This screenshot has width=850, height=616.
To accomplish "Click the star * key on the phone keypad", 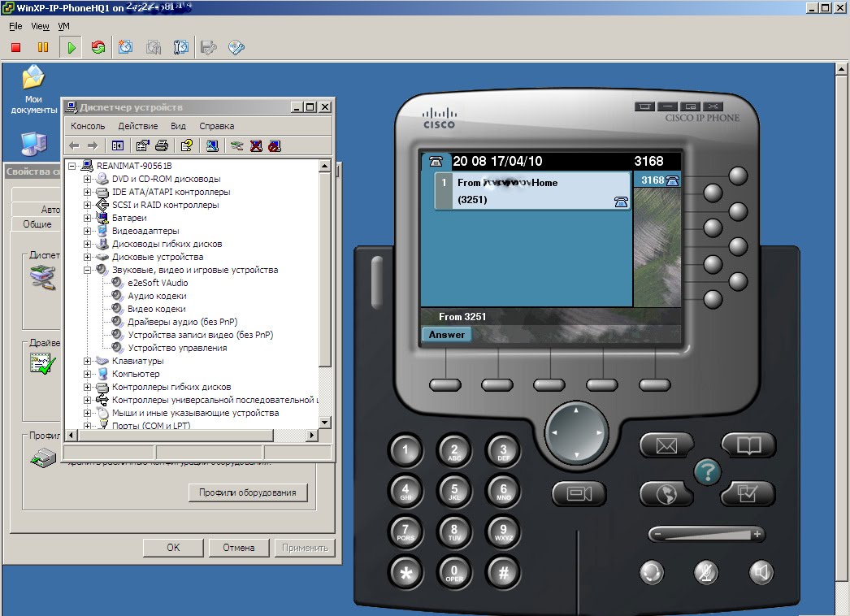I will 405,573.
